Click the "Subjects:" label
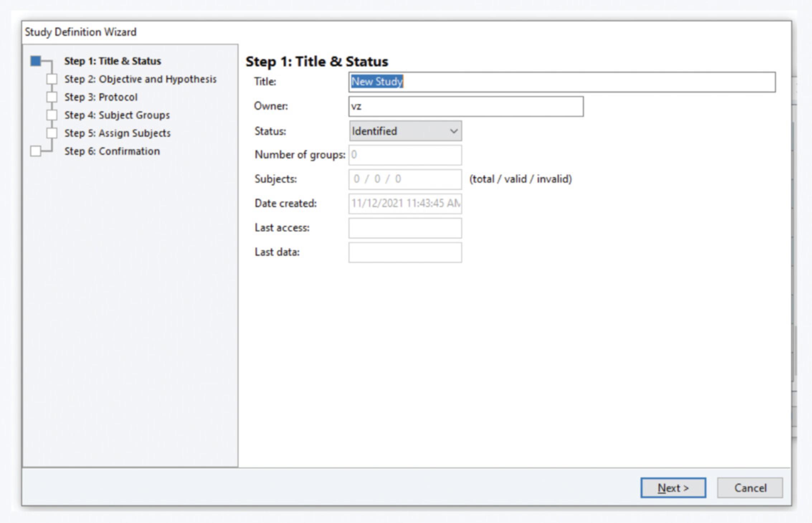 (276, 179)
